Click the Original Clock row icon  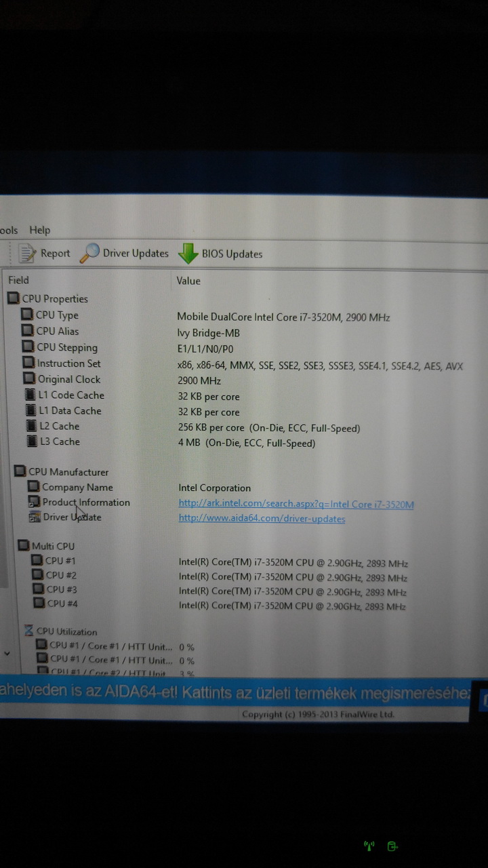click(x=29, y=379)
